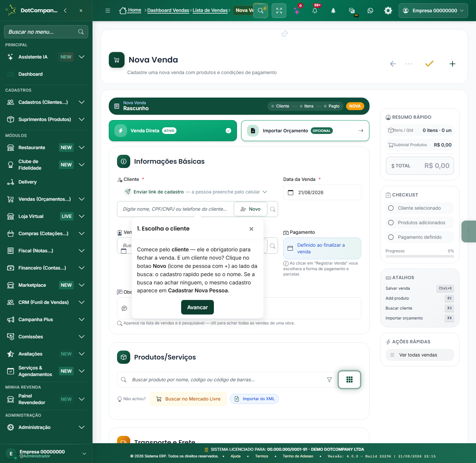Open the product grid view button
This screenshot has height=463, width=476.
point(349,380)
